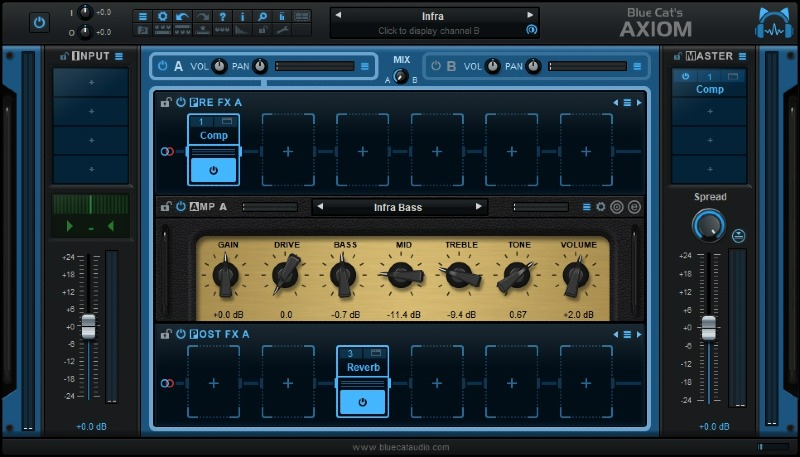Click the magnifier zoom icon in toolbar
The width and height of the screenshot is (800, 457).
point(262,16)
